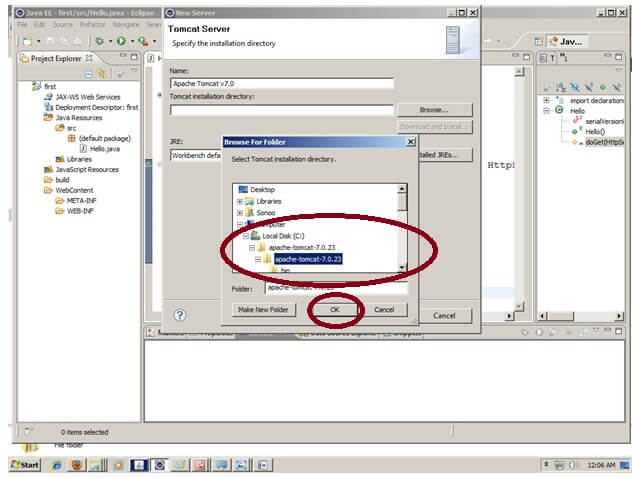The image size is (640, 479).
Task: Open the Refactor menu in Eclipse
Action: pyautogui.click(x=93, y=24)
